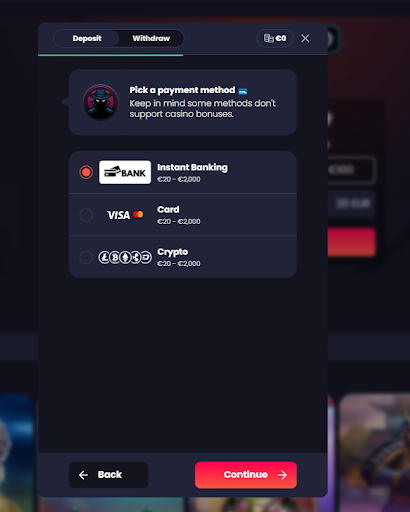410x512 pixels.
Task: Click the masked spy avatar icon
Action: (x=101, y=102)
